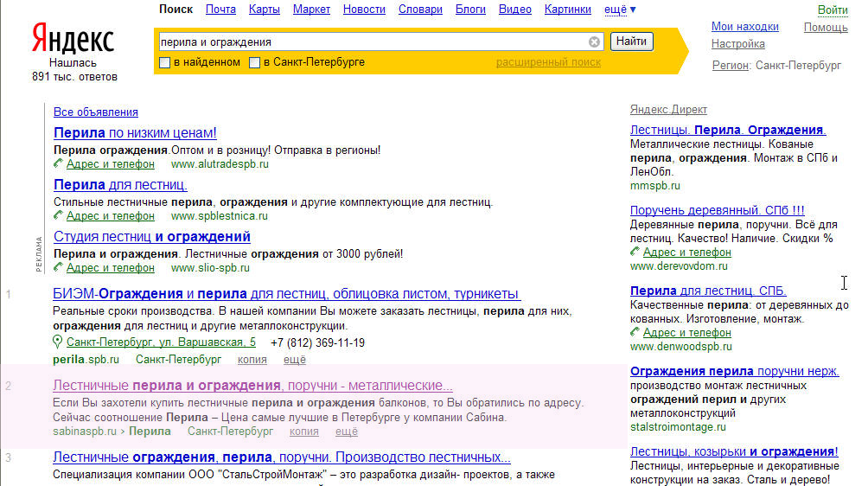Image resolution: width=868 pixels, height=486 pixels.
Task: Open 'ещё' under the sabinaspb.ru result
Action: [347, 432]
